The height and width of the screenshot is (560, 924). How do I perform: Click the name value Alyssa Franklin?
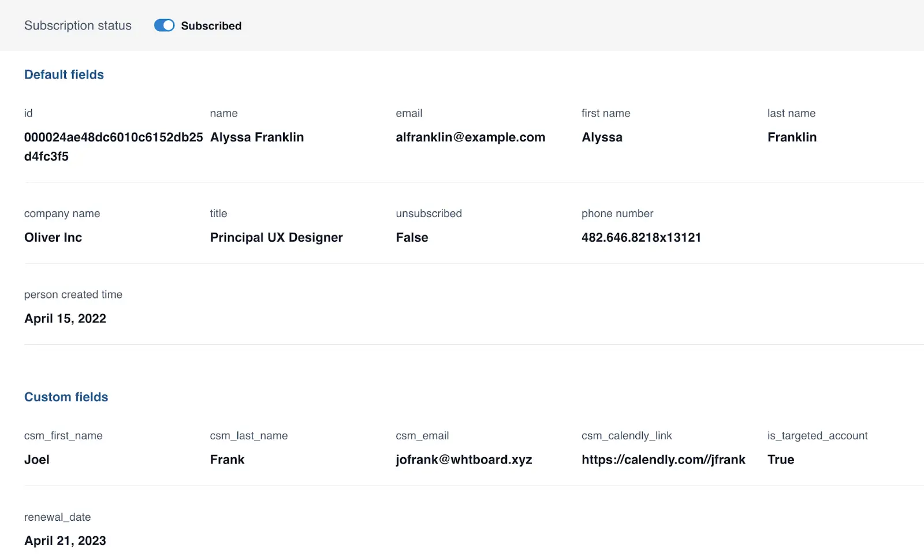tap(257, 137)
